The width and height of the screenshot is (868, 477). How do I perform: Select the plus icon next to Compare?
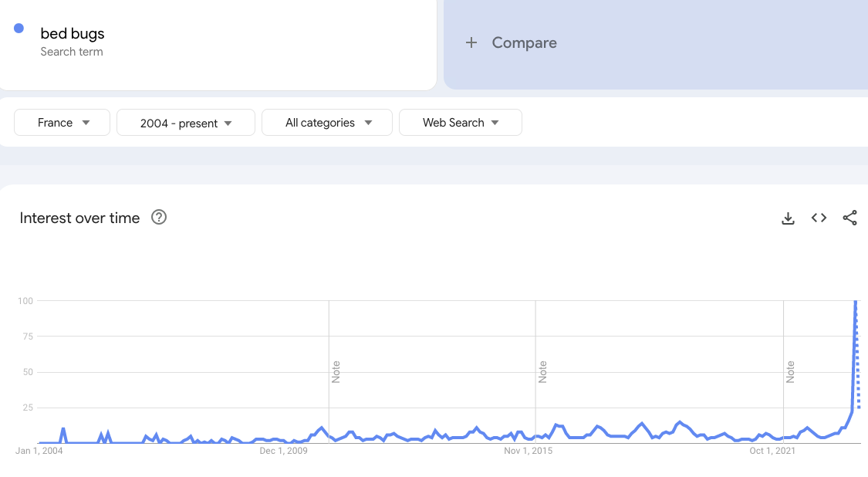(471, 42)
